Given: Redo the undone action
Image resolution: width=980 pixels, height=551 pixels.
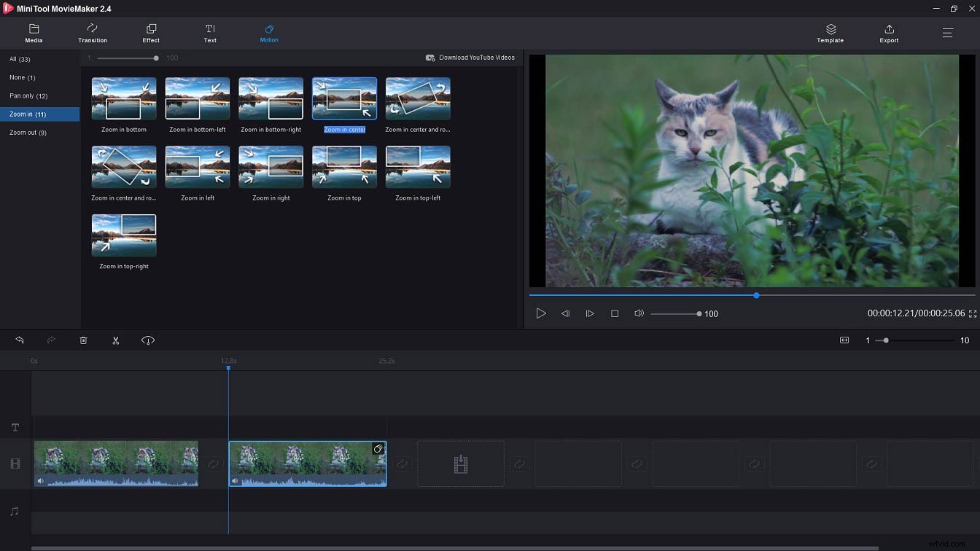Looking at the screenshot, I should [x=51, y=340].
